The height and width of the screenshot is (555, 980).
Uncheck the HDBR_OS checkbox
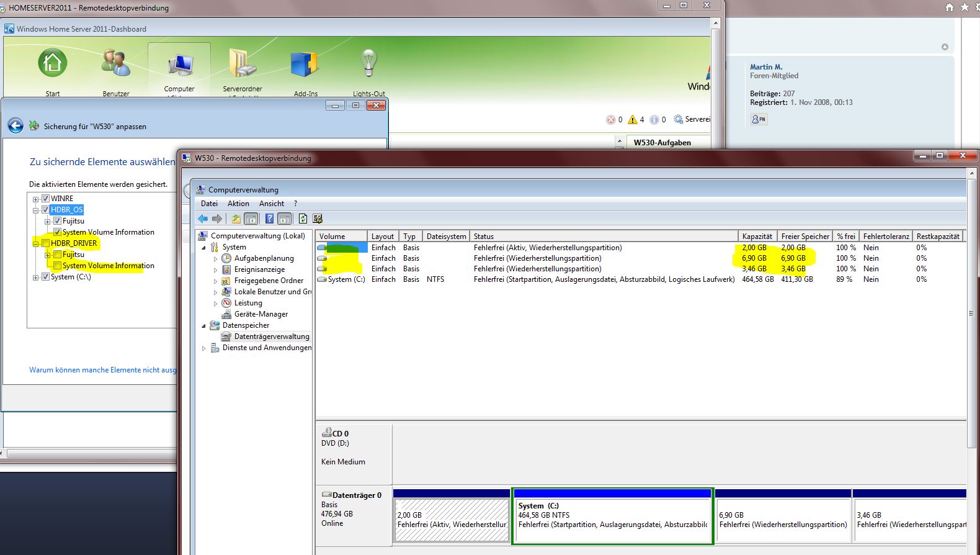click(x=45, y=210)
